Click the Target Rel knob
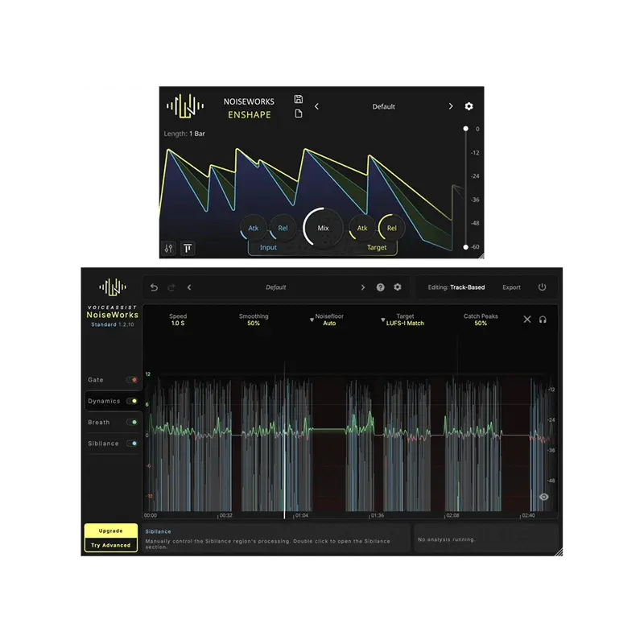This screenshot has width=644, height=644. [x=391, y=228]
